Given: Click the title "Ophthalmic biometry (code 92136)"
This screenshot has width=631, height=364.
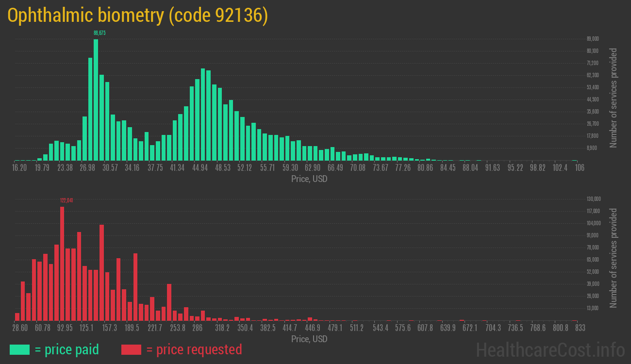Looking at the screenshot, I should (138, 16).
